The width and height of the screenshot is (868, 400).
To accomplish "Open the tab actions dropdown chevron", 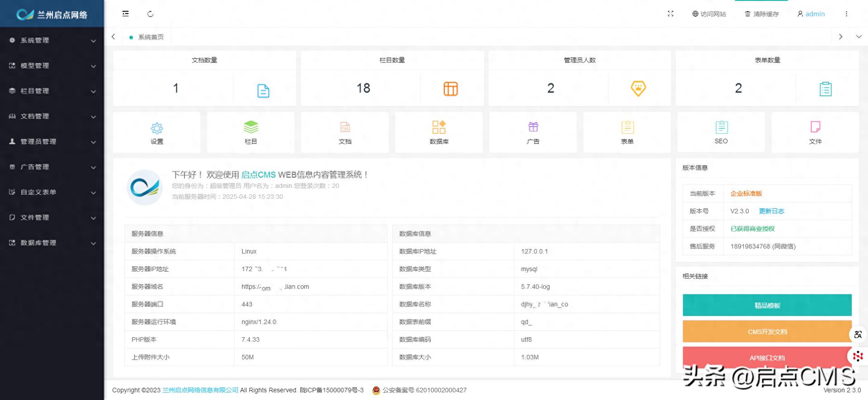I will point(859,37).
